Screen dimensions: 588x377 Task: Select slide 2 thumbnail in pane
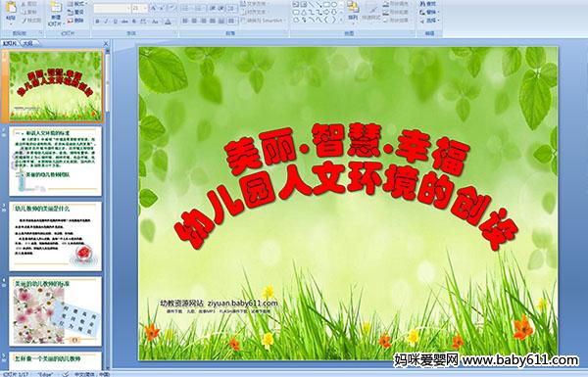click(55, 162)
